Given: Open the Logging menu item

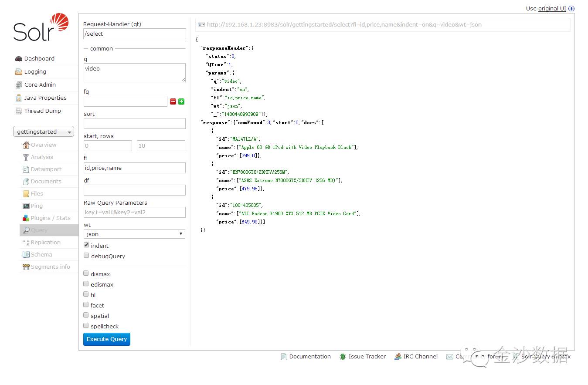Looking at the screenshot, I should [x=46, y=72].
